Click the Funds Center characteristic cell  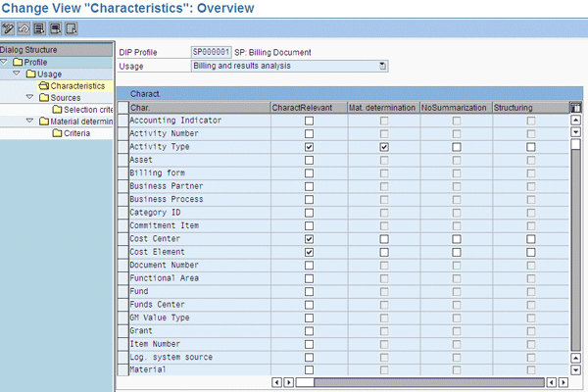click(200, 304)
